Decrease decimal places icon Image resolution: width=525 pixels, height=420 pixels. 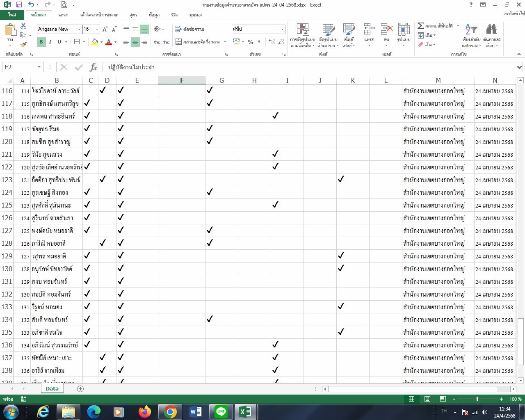[x=281, y=42]
